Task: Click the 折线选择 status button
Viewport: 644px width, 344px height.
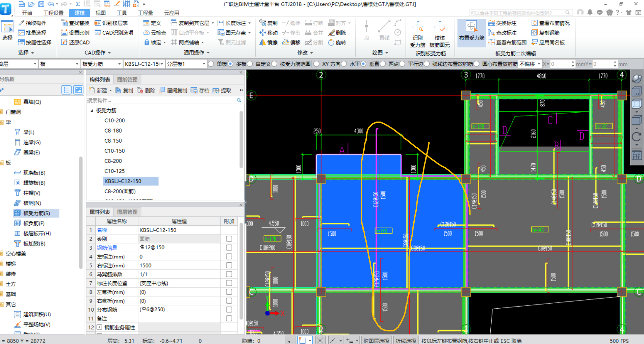Action: click(406, 341)
